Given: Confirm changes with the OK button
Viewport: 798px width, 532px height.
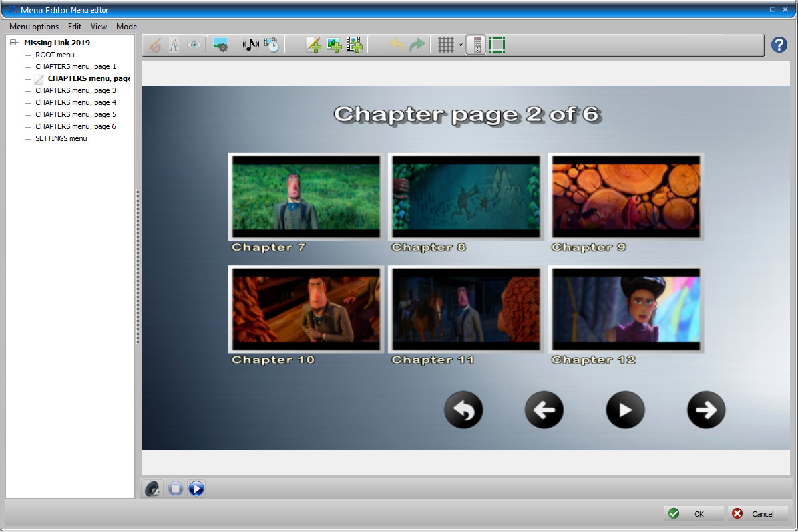Looking at the screenshot, I should click(x=694, y=513).
